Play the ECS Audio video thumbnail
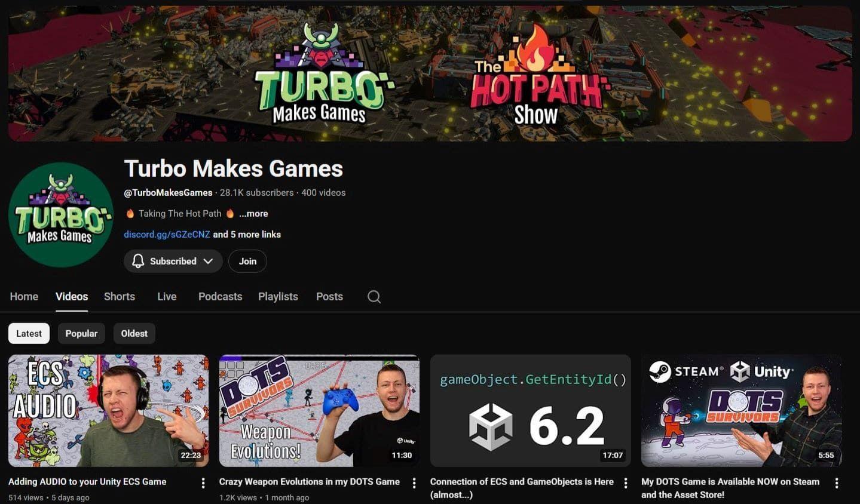This screenshot has height=504, width=860. tap(108, 410)
